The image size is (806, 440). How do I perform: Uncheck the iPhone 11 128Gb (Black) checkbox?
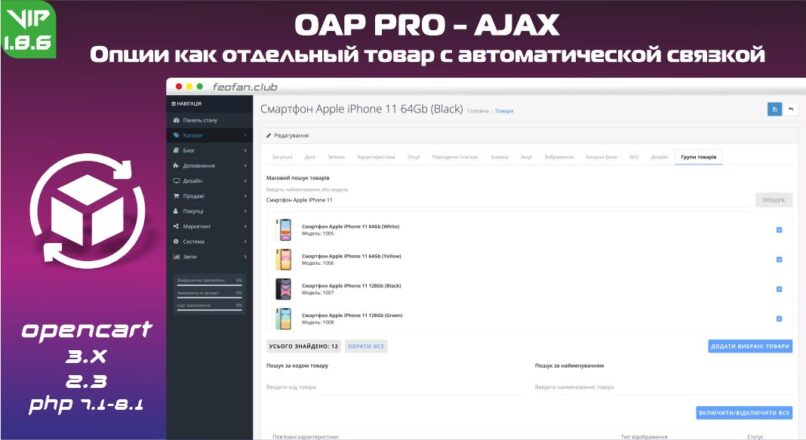point(779,289)
